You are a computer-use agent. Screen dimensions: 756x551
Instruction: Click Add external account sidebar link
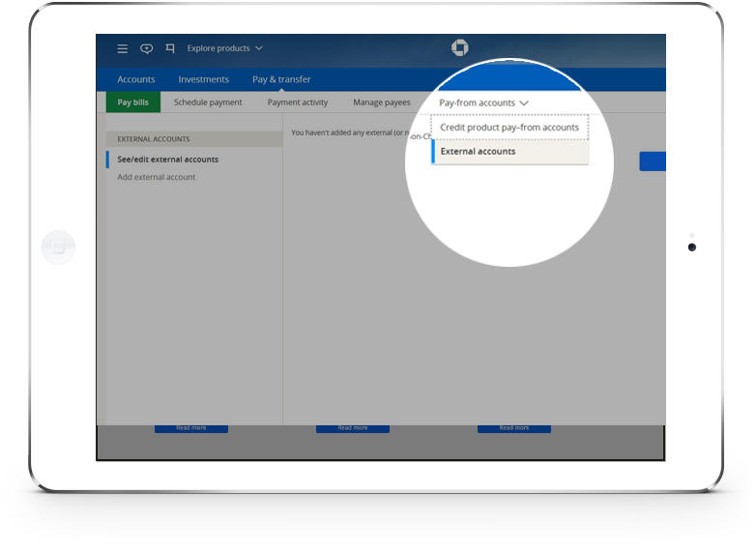tap(157, 177)
